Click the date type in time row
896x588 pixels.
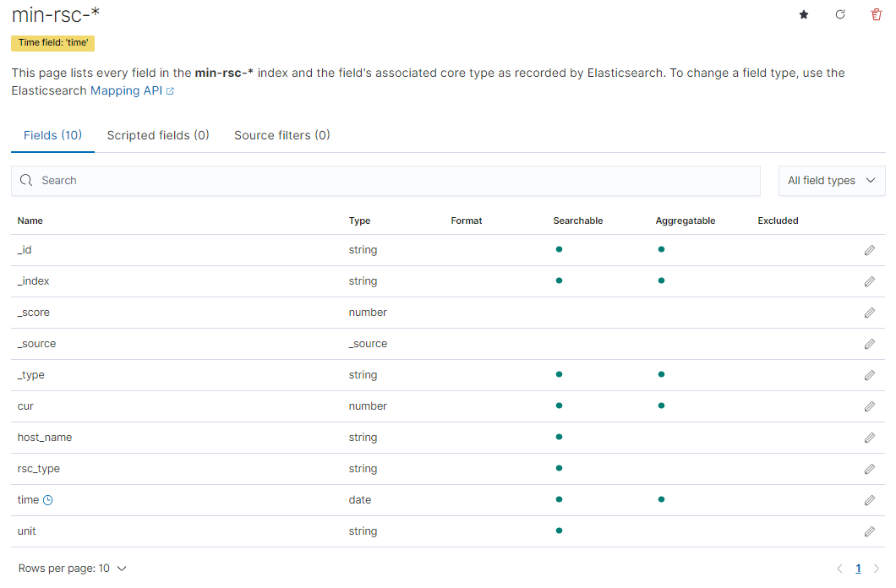click(x=360, y=500)
